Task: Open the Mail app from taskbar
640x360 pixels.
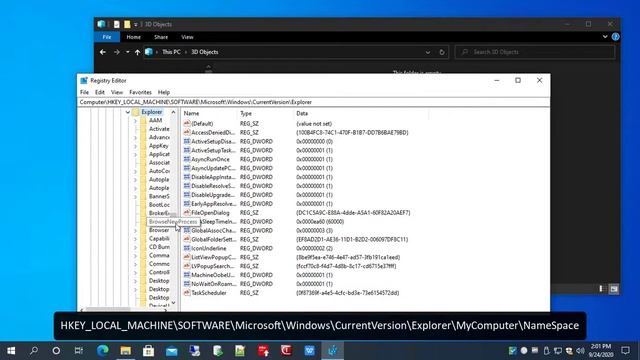Action: pyautogui.click(x=171, y=351)
